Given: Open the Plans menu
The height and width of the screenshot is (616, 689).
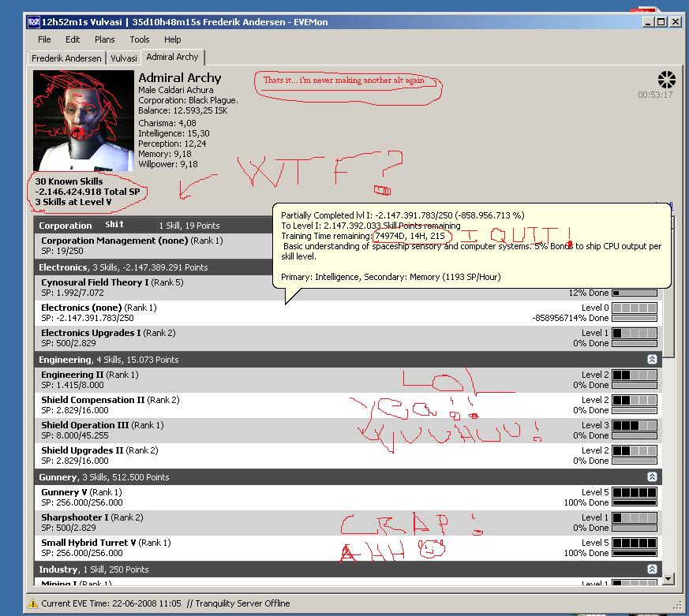Looking at the screenshot, I should [x=105, y=39].
